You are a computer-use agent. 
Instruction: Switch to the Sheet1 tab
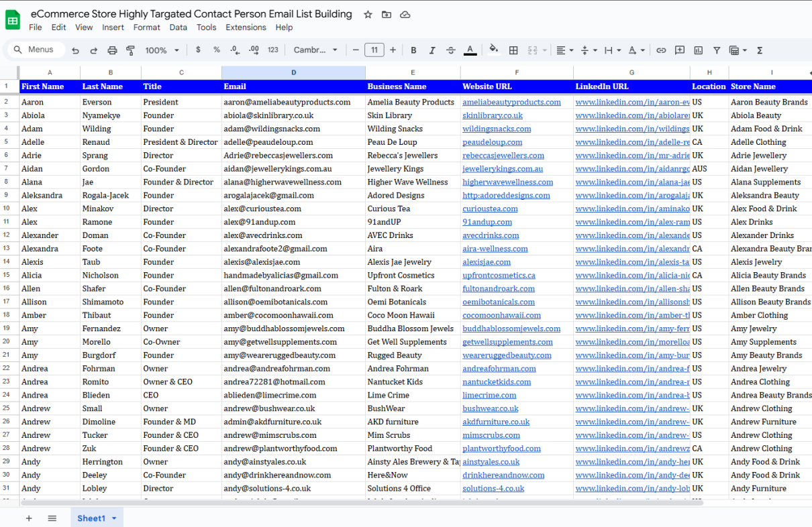coord(91,518)
